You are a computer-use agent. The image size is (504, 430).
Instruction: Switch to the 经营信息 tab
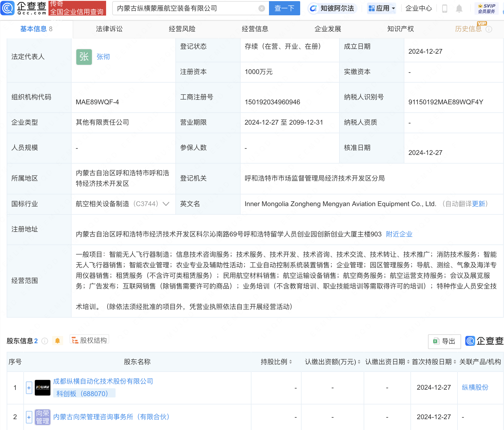(x=255, y=29)
